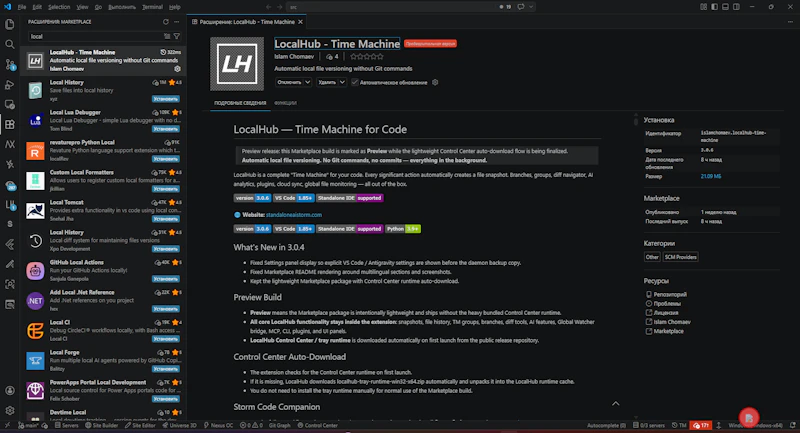This screenshot has height=433, width=800.
Task: Open Git Graph from status bar
Action: 279,425
